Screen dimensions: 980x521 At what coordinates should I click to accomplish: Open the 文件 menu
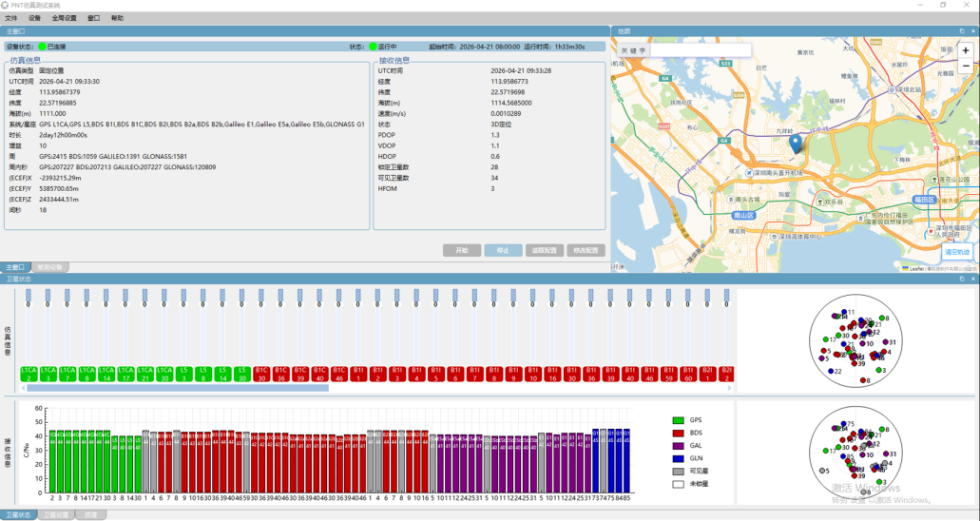coord(11,18)
